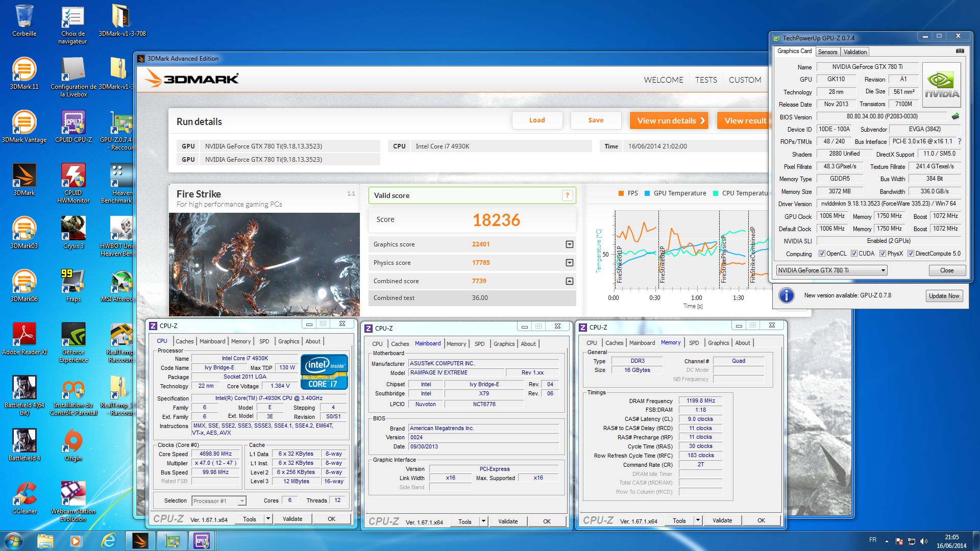Expand the Physics score details

570,263
